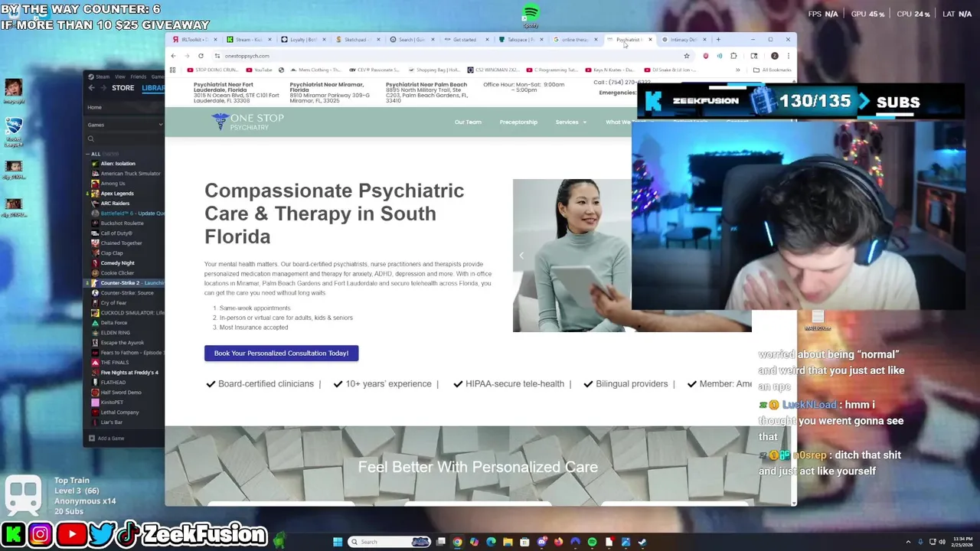Reload the onestoppsych.com page

(x=201, y=56)
